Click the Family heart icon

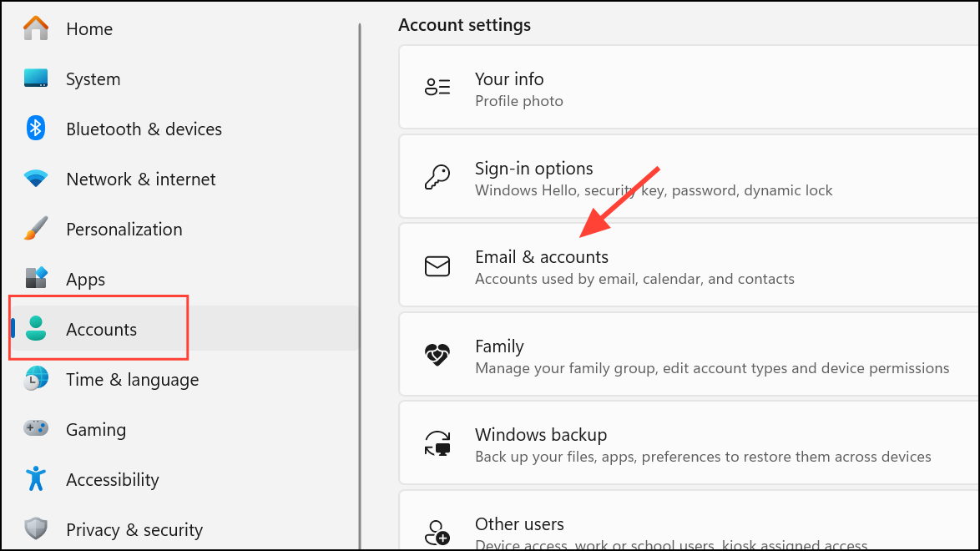click(x=437, y=355)
